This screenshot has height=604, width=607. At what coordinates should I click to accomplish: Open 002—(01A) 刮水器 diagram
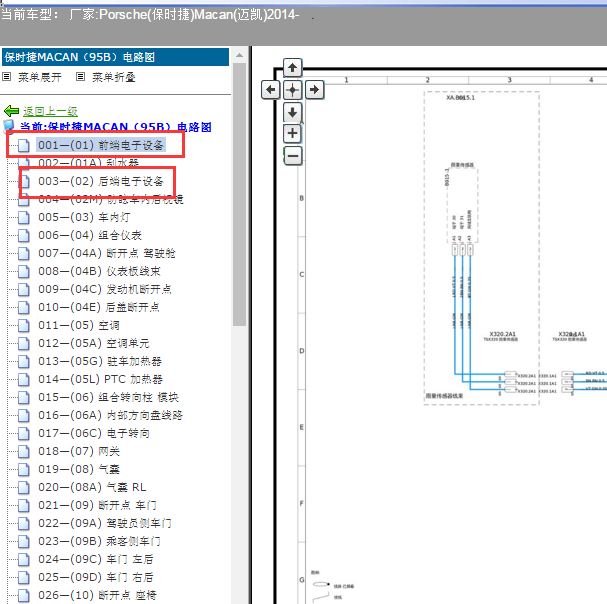pos(89,163)
